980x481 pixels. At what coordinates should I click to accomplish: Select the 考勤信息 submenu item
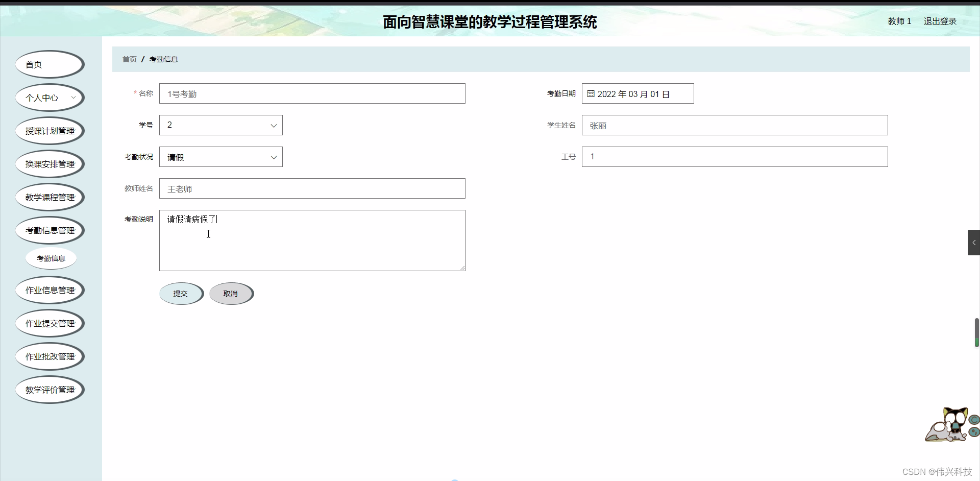click(51, 258)
